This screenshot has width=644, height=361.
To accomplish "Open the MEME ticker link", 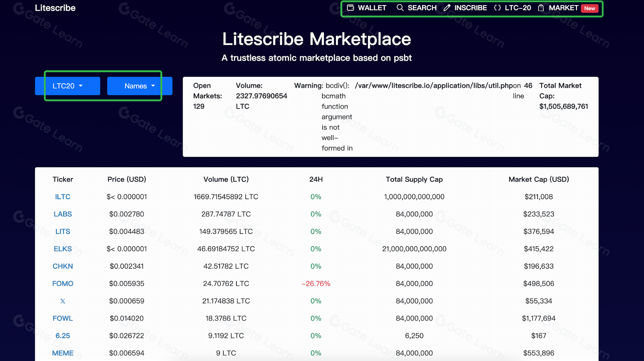I will click(x=62, y=353).
